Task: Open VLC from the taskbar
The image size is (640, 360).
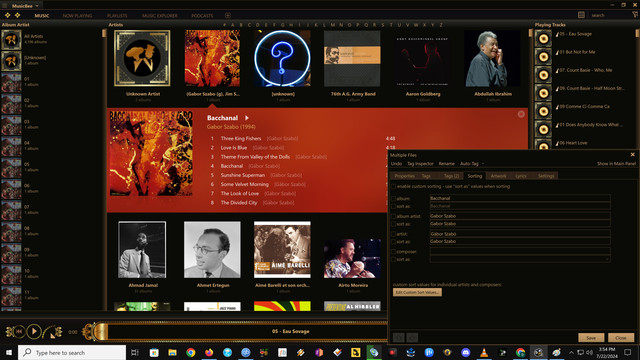Action: coord(484,352)
